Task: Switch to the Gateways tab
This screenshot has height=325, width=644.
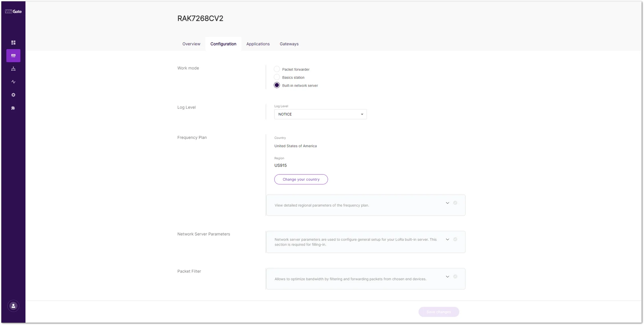Action: [289, 44]
